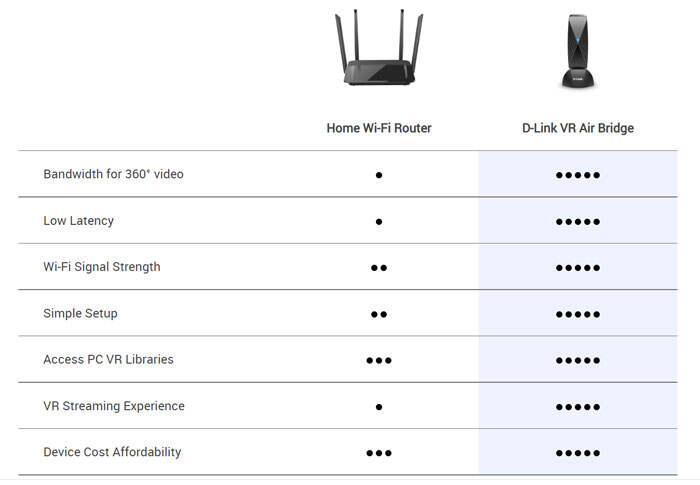Click VR Streaming Experience label

(x=113, y=406)
